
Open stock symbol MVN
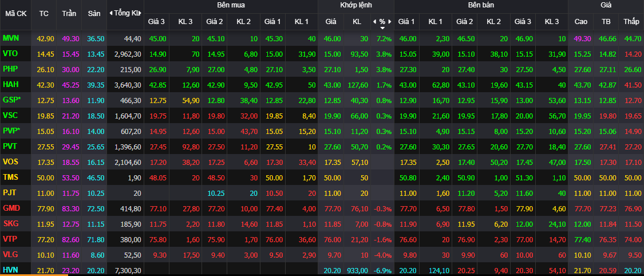[x=11, y=38]
